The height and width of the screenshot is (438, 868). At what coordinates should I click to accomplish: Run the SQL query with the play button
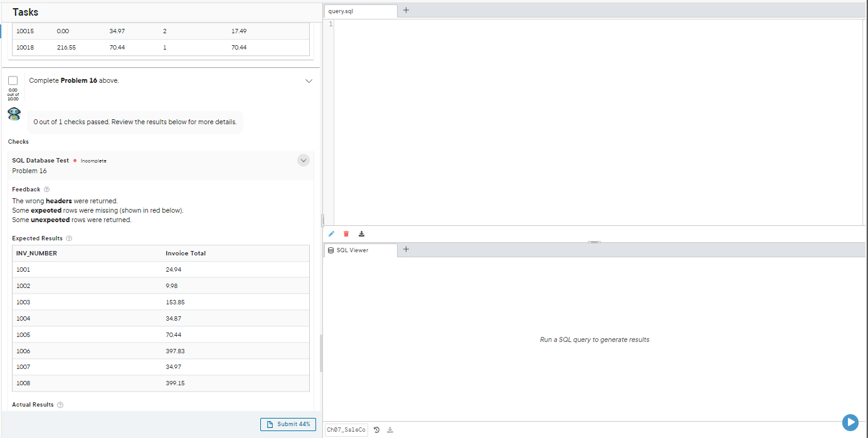(850, 422)
